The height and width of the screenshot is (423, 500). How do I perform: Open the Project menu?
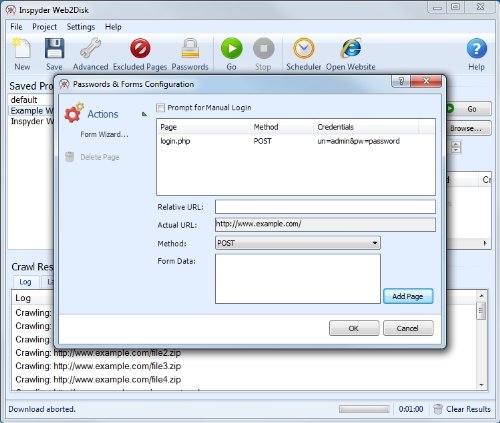(x=45, y=27)
